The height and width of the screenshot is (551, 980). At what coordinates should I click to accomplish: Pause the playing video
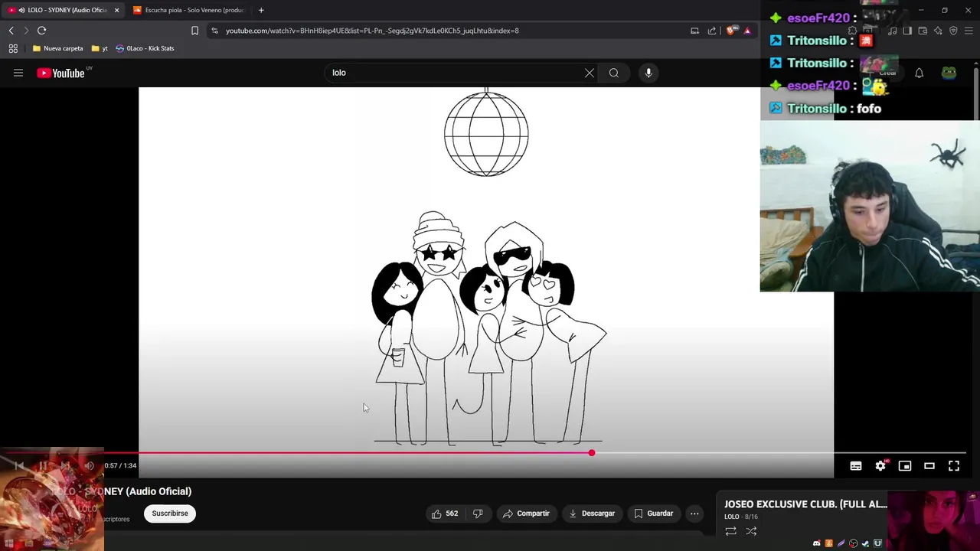pos(43,465)
